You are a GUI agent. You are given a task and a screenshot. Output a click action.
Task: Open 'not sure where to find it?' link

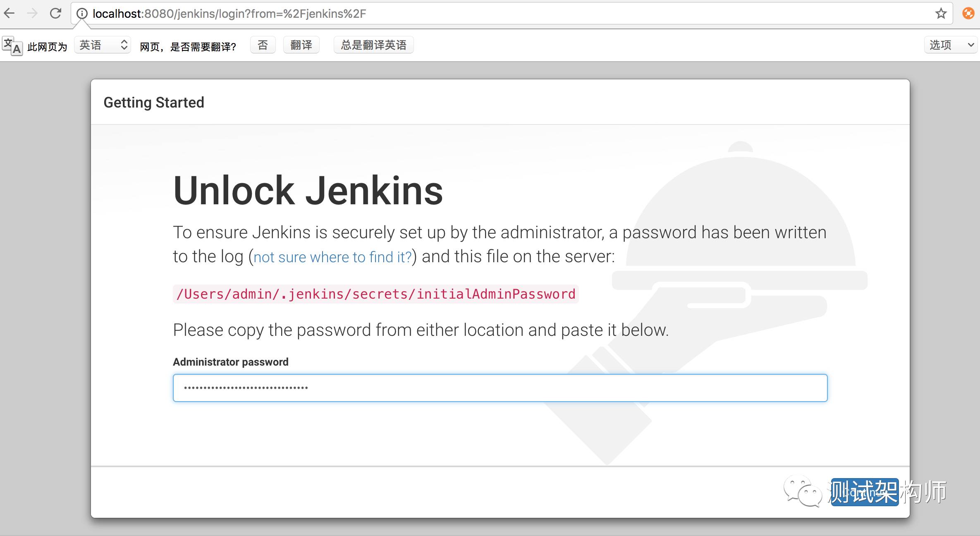pyautogui.click(x=333, y=257)
